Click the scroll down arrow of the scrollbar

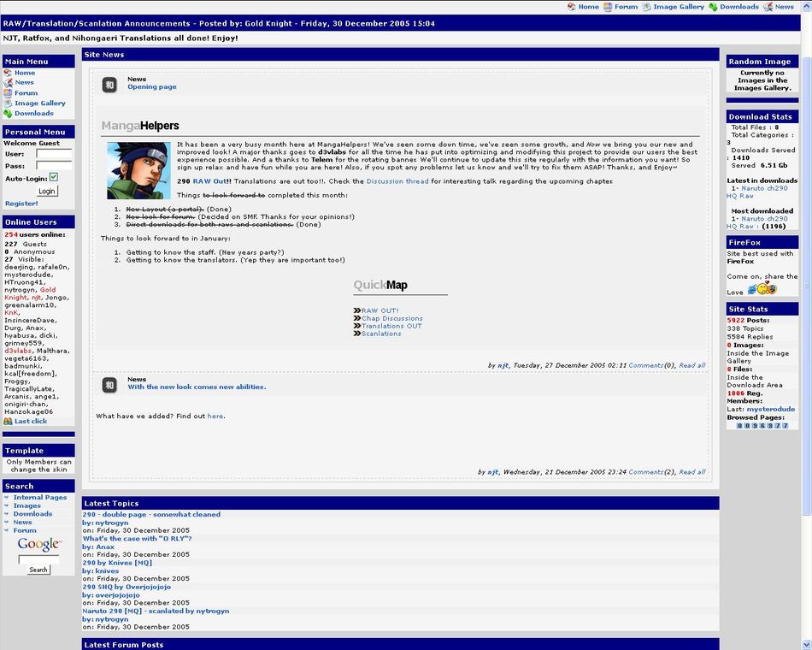807,646
